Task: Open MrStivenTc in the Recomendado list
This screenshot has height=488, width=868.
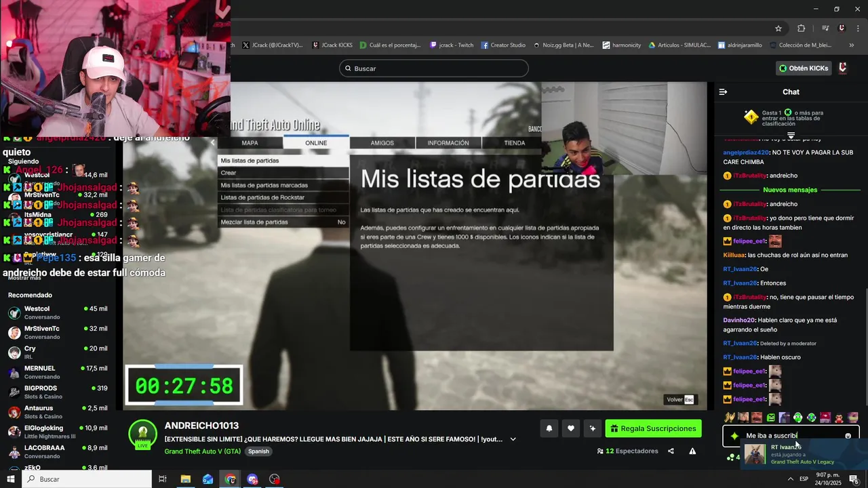Action: (x=58, y=333)
